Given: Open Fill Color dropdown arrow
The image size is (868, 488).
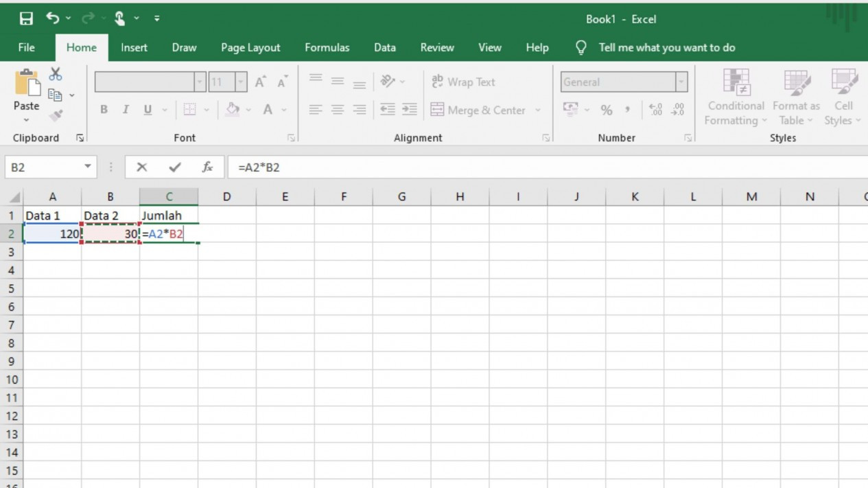Looking at the screenshot, I should click(x=248, y=110).
